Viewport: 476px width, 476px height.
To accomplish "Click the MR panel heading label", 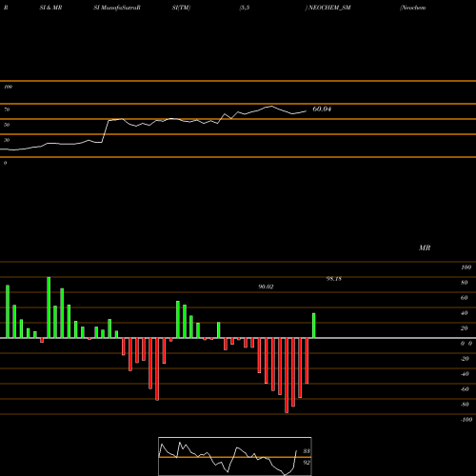I will tap(425, 248).
